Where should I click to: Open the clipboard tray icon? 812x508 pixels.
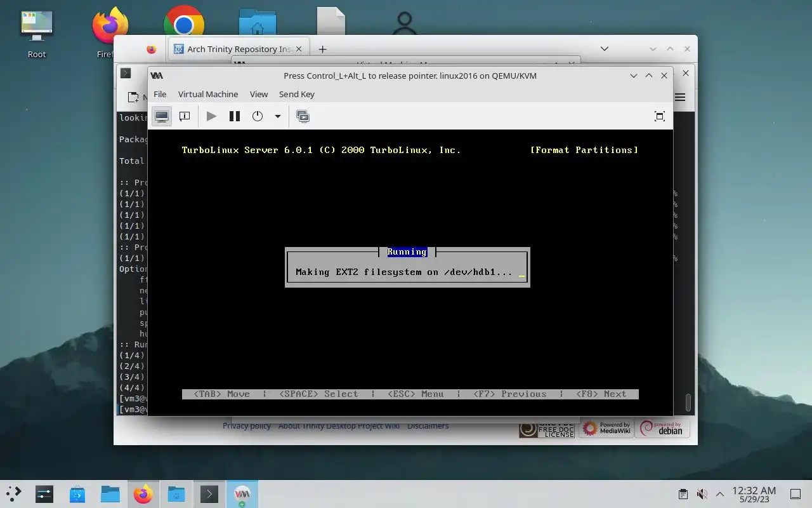click(683, 494)
